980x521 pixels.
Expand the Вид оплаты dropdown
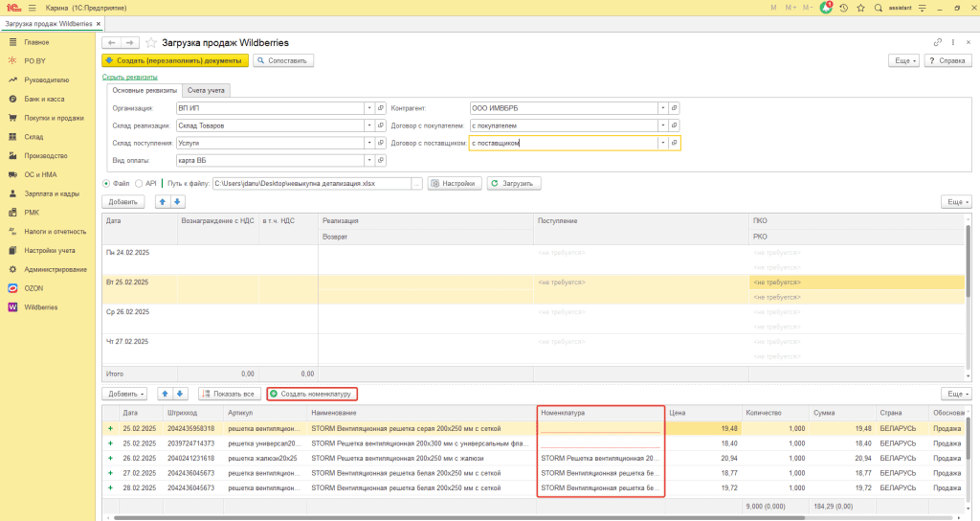[x=369, y=161]
